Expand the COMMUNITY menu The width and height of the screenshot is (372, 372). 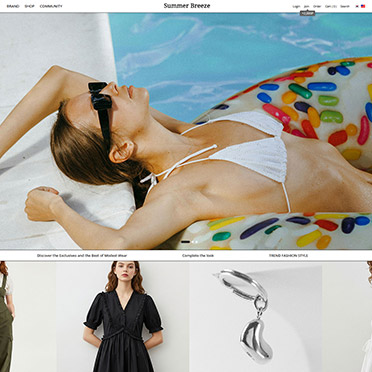point(51,6)
